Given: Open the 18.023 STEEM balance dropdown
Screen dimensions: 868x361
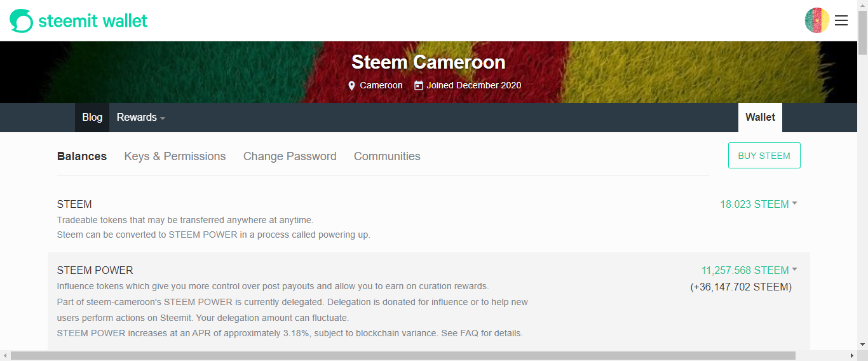Looking at the screenshot, I should coord(758,204).
